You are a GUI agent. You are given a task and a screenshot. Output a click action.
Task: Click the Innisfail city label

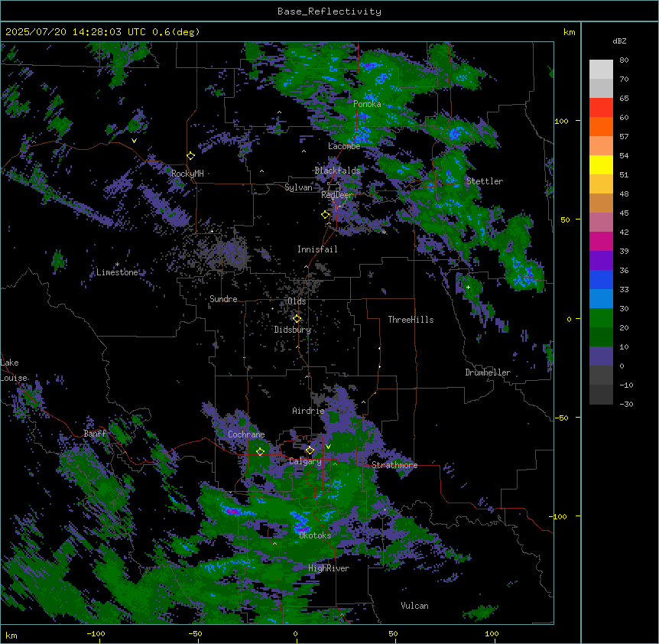(x=317, y=249)
